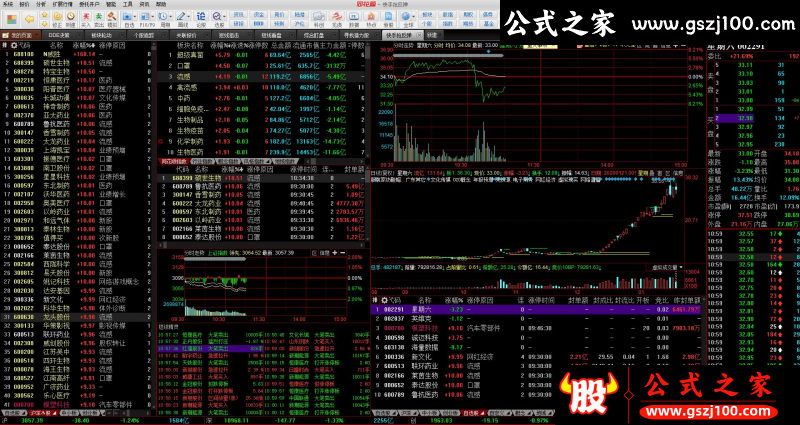Go back with the yellow arrow icon
Screen dimensions: 800x425
(29, 19)
